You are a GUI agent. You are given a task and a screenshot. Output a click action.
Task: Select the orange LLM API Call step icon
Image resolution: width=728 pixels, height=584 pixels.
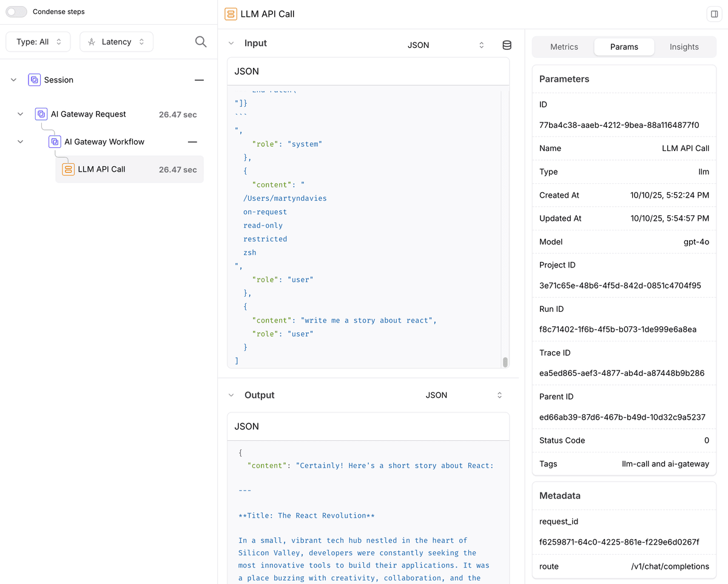click(68, 169)
